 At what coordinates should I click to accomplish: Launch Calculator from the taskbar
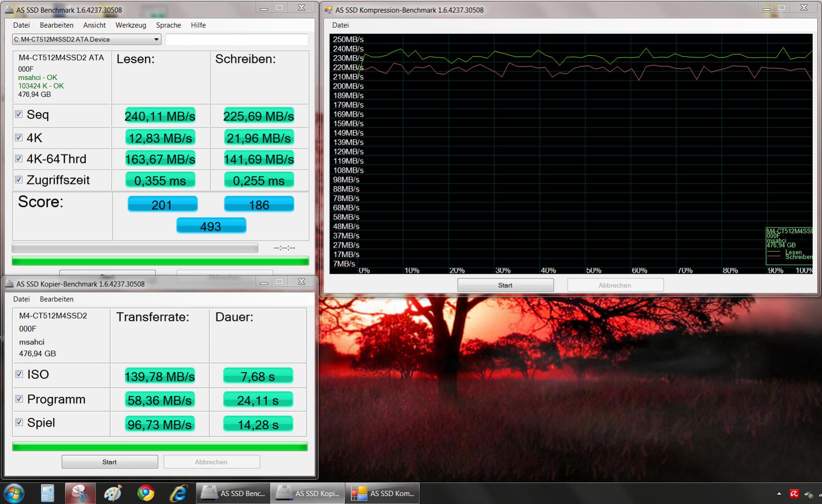point(47,493)
